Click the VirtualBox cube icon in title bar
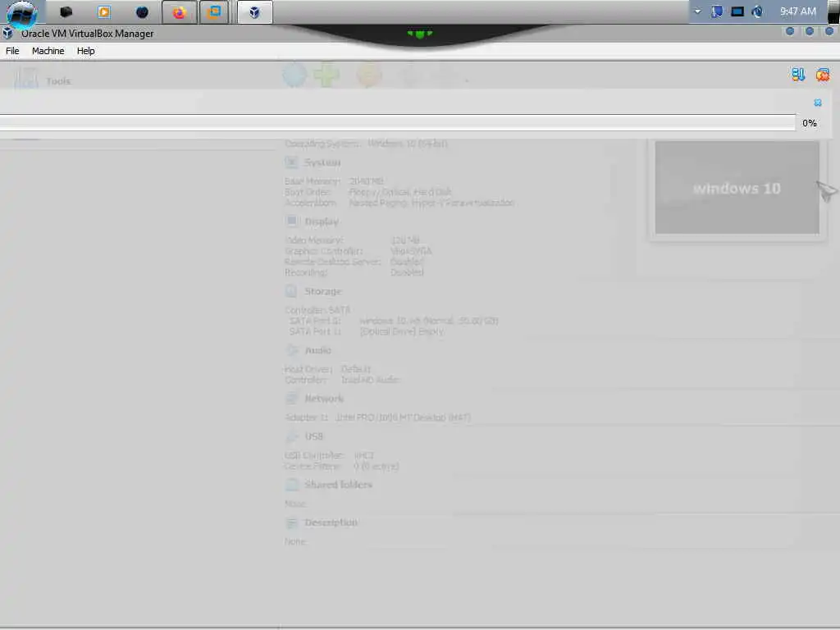 point(7,33)
